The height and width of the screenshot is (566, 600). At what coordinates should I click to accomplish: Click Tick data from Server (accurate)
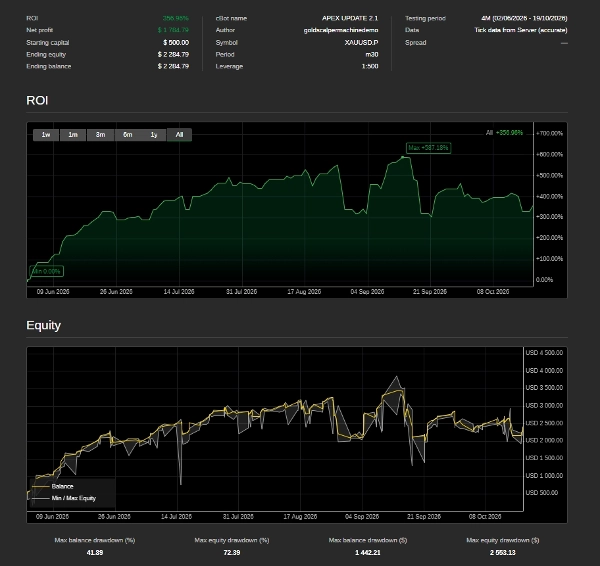click(521, 30)
